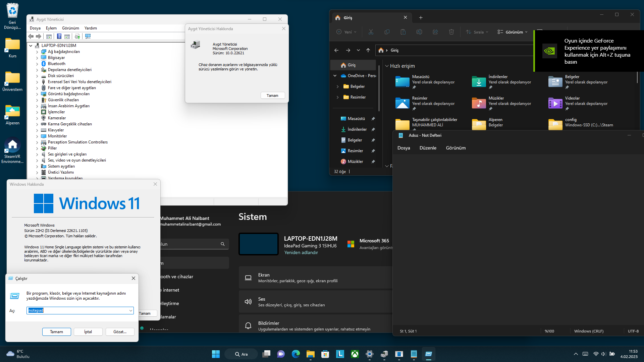
Task: Click the Cut icon in File Explorer
Action: pos(371,32)
